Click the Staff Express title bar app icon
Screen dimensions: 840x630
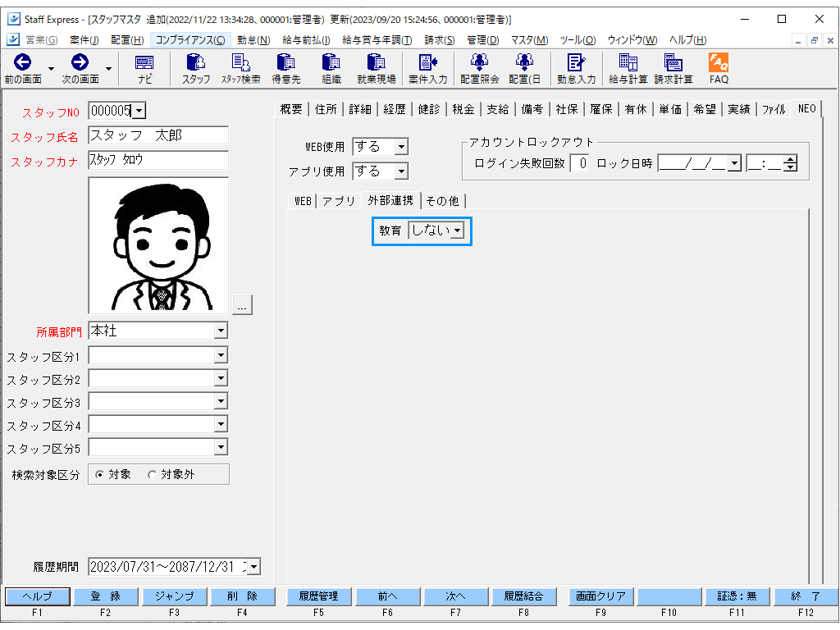[13, 20]
